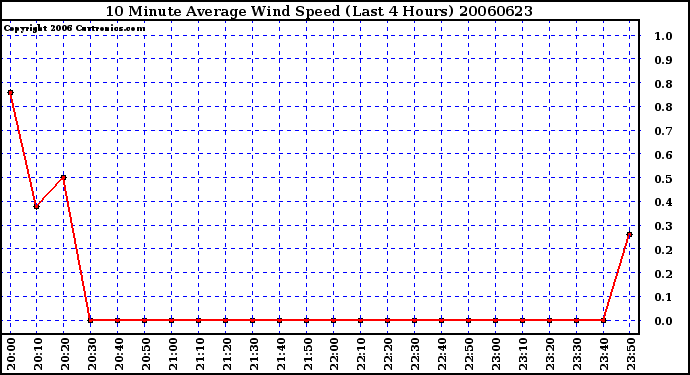
Task: Select the 20:40 time axis label
Action: click(119, 354)
